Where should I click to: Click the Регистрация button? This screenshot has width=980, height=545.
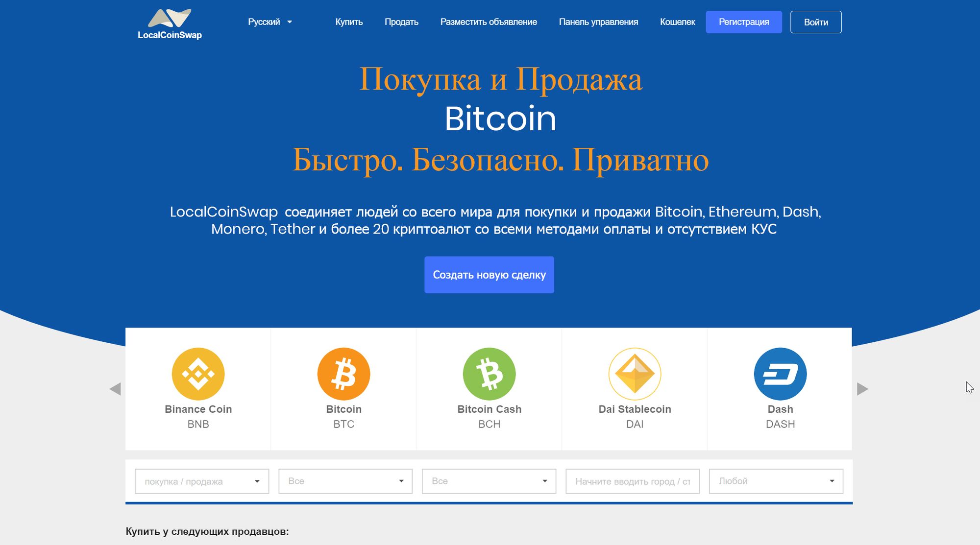(744, 22)
